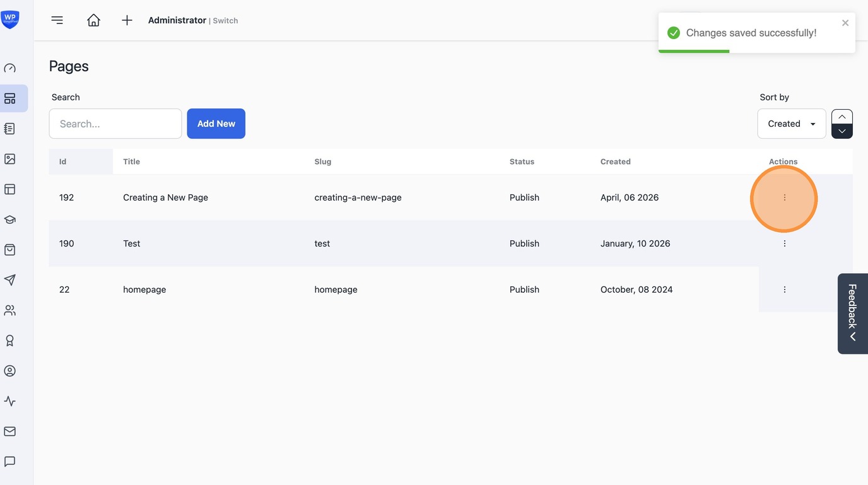Toggle the hamburger menu in top bar
868x485 pixels.
point(57,20)
